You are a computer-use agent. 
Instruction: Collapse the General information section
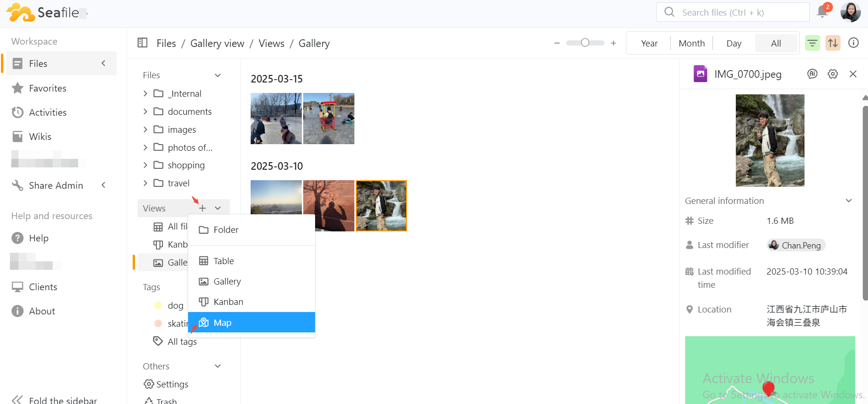[x=849, y=201]
